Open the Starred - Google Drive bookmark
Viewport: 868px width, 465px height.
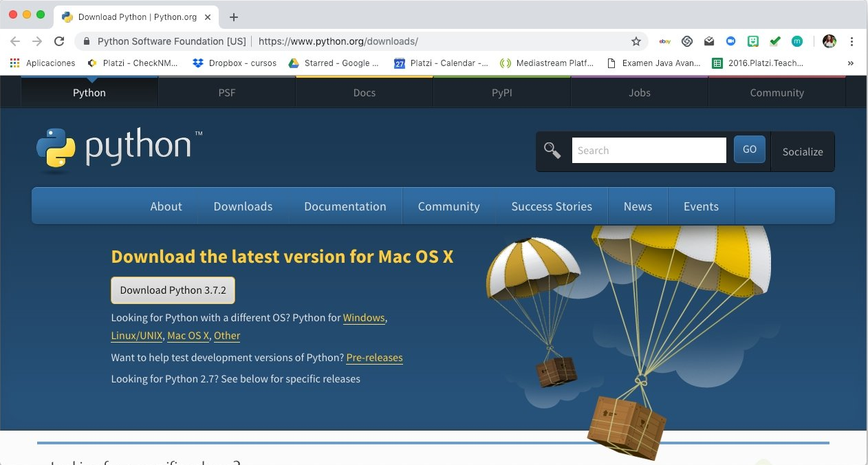pyautogui.click(x=333, y=63)
